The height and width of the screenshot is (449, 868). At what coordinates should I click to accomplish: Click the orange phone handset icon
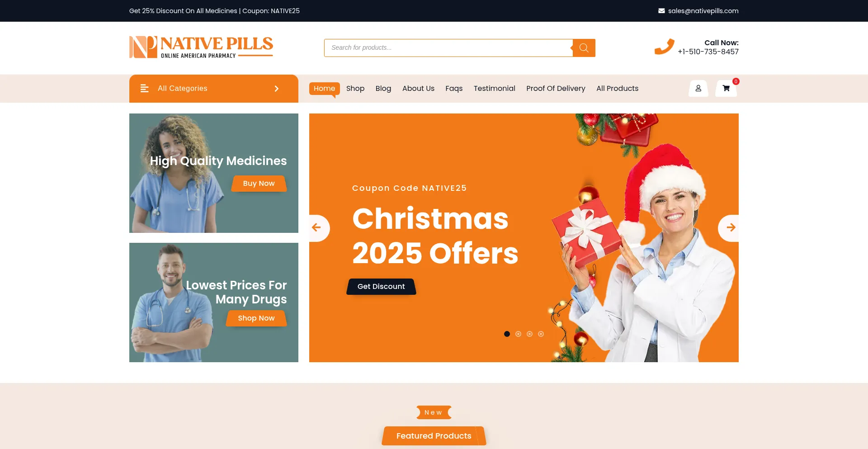coord(665,47)
